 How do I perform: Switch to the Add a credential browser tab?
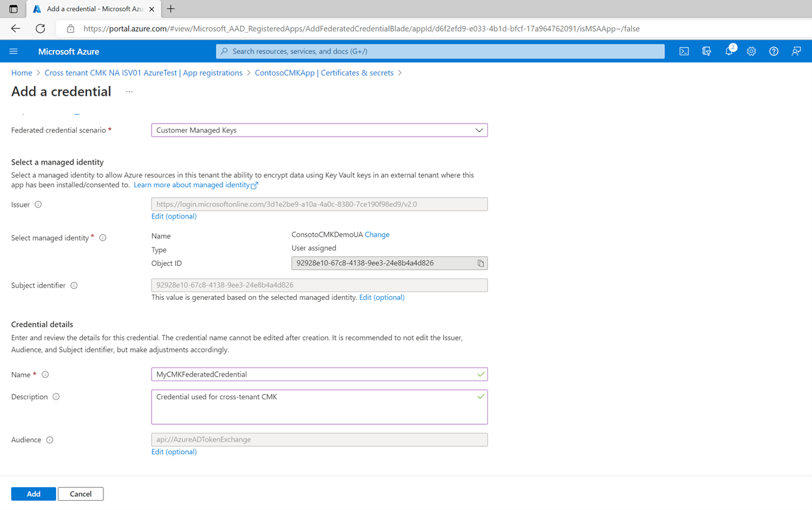(91, 9)
